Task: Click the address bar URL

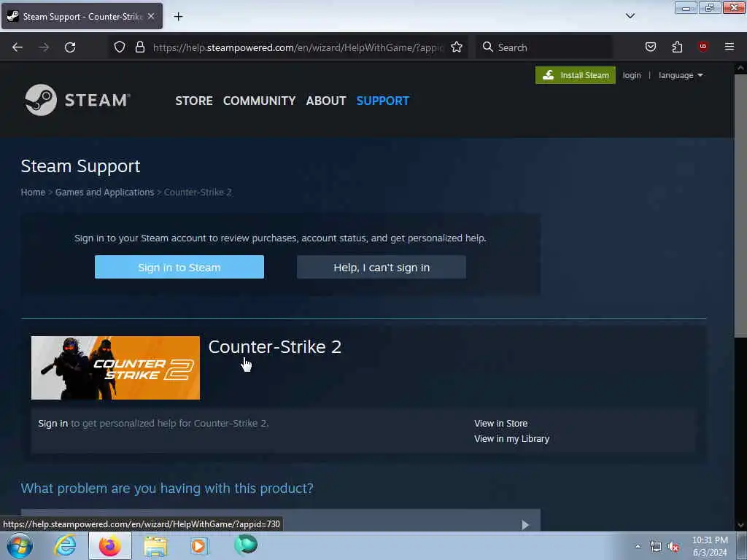Action: click(x=298, y=47)
